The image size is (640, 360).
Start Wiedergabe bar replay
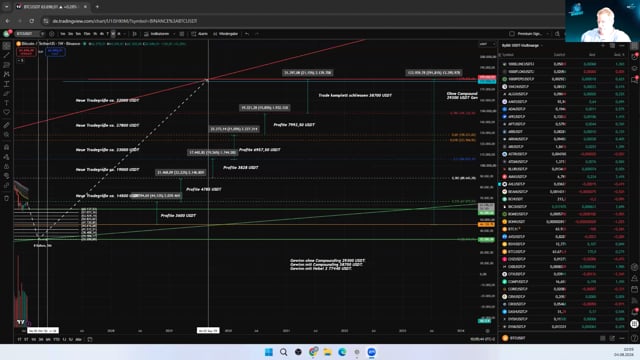[x=225, y=34]
